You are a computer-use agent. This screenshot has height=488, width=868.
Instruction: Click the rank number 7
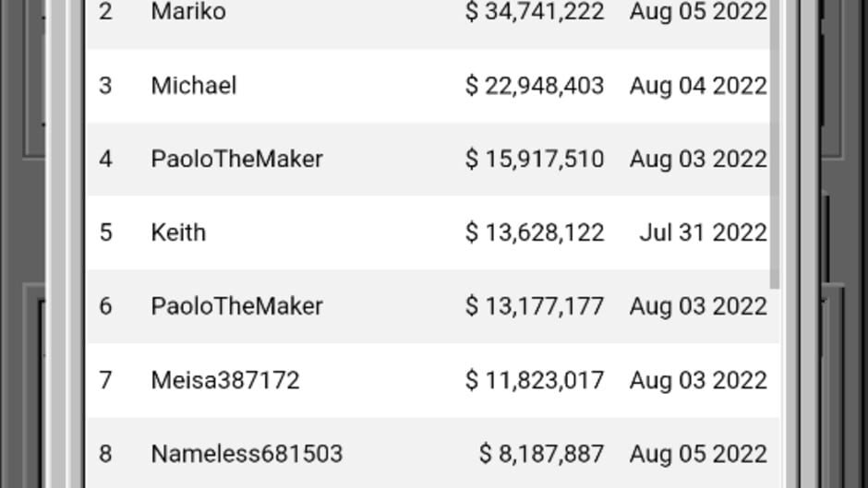click(105, 380)
